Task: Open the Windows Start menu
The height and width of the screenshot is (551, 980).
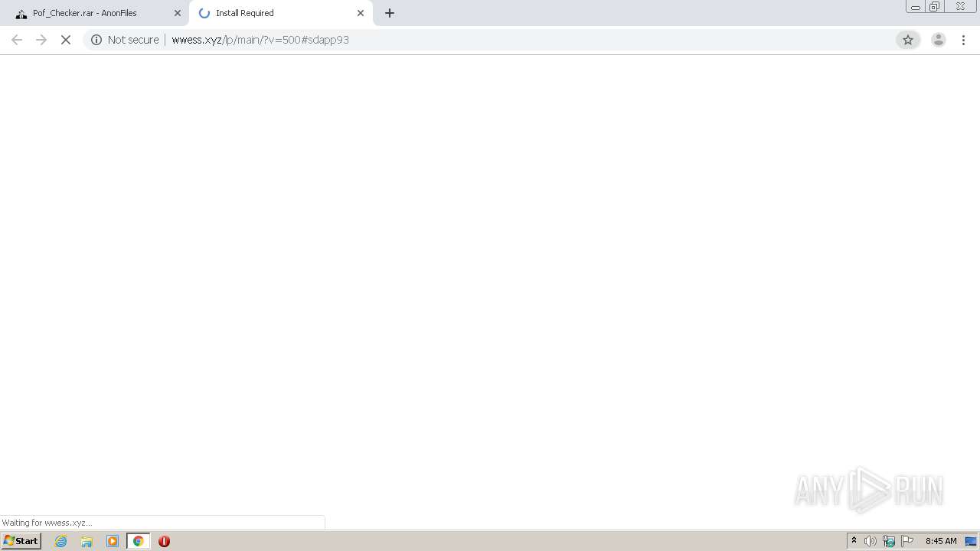Action: (x=21, y=541)
